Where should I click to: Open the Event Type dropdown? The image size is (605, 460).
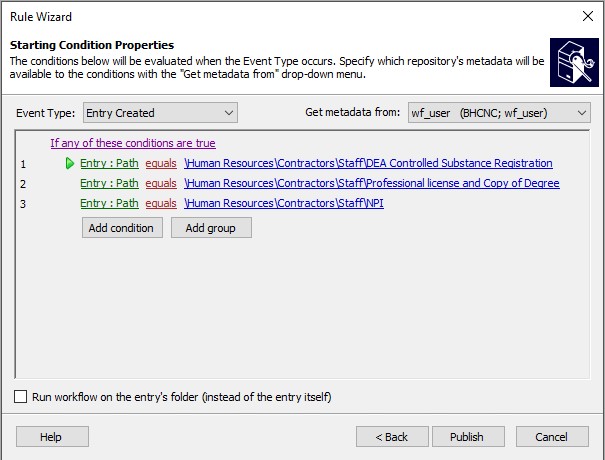(160, 113)
